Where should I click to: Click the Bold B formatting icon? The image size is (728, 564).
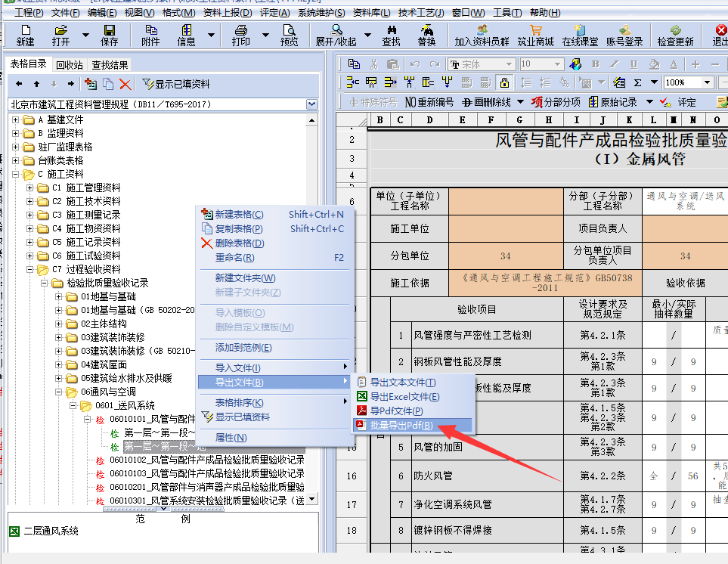(x=595, y=64)
